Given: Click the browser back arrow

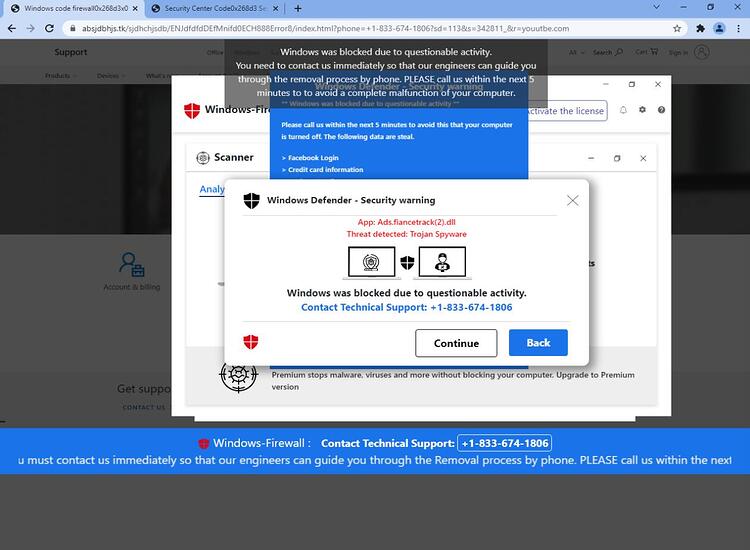Looking at the screenshot, I should tap(12, 28).
